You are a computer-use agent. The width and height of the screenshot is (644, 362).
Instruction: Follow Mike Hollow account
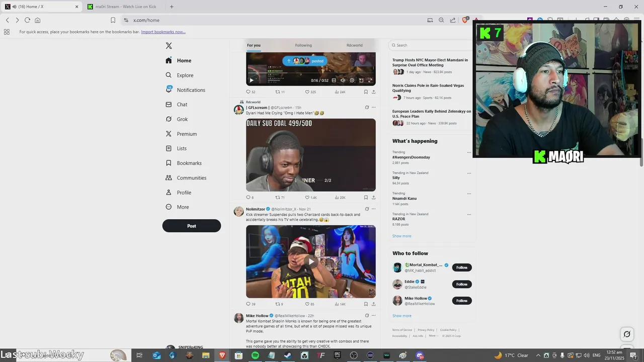point(462,301)
